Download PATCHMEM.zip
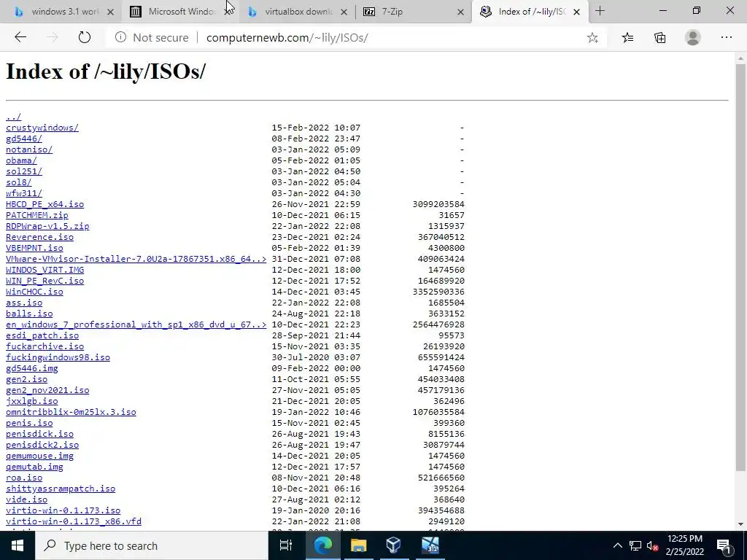The width and height of the screenshot is (747, 560). click(36, 215)
